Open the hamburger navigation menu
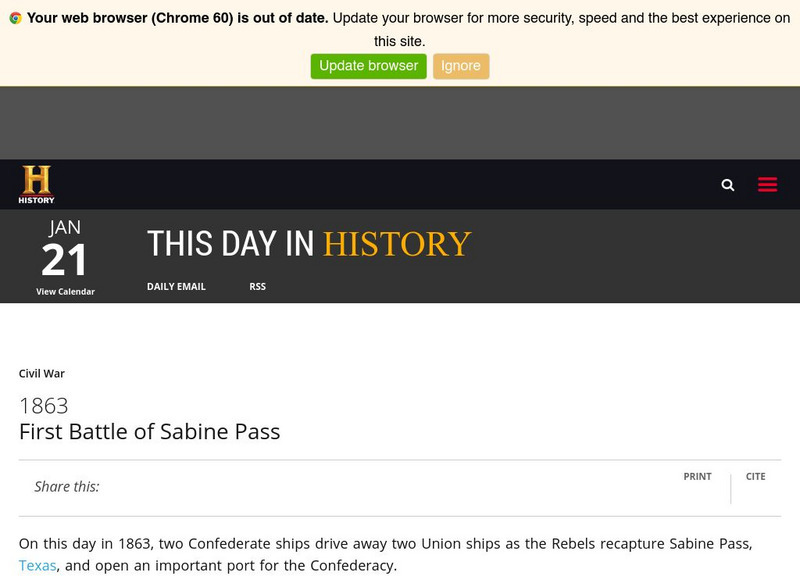 pos(767,184)
